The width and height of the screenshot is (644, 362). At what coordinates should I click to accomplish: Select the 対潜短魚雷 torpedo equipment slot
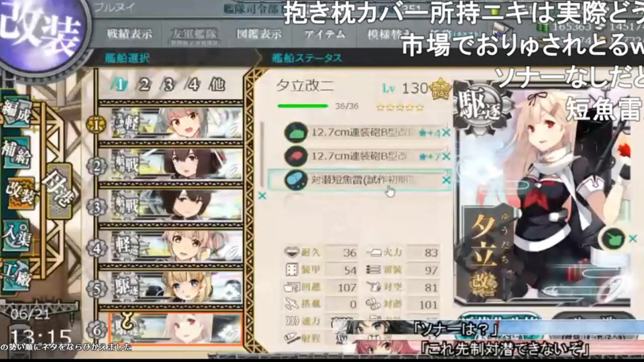pos(360,180)
